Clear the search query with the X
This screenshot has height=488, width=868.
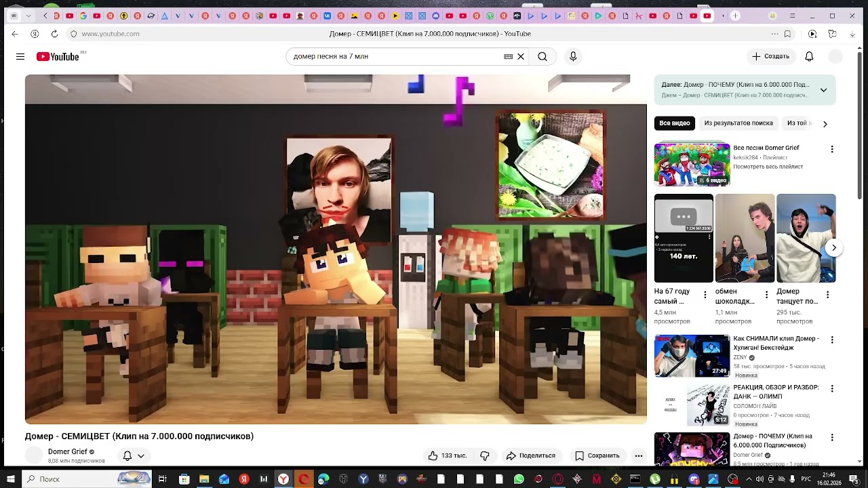tap(521, 56)
